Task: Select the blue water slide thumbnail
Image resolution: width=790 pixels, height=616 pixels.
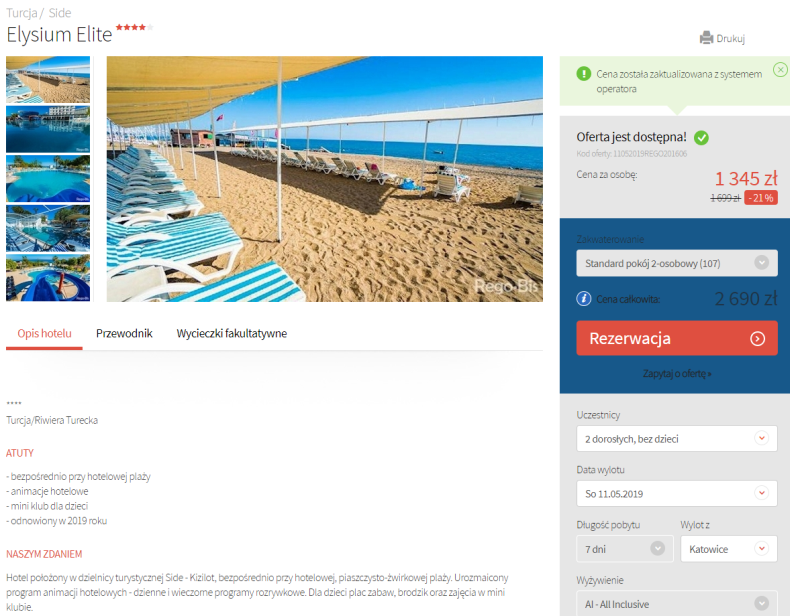Action: click(48, 278)
